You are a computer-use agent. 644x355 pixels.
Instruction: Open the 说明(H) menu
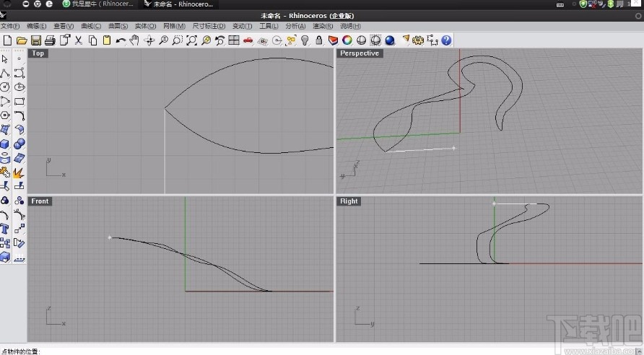pyautogui.click(x=350, y=26)
